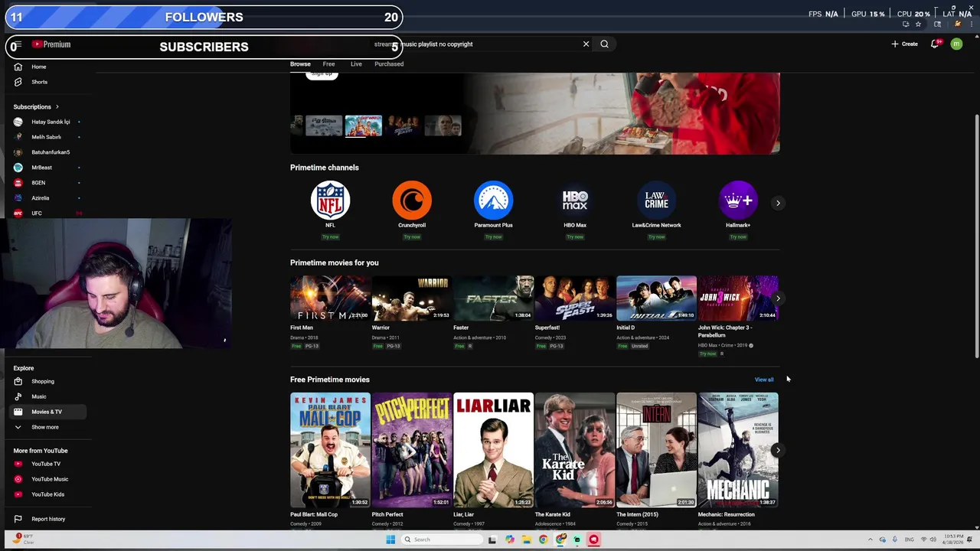980x551 pixels.
Task: Click the search magnifier button
Action: click(x=604, y=44)
